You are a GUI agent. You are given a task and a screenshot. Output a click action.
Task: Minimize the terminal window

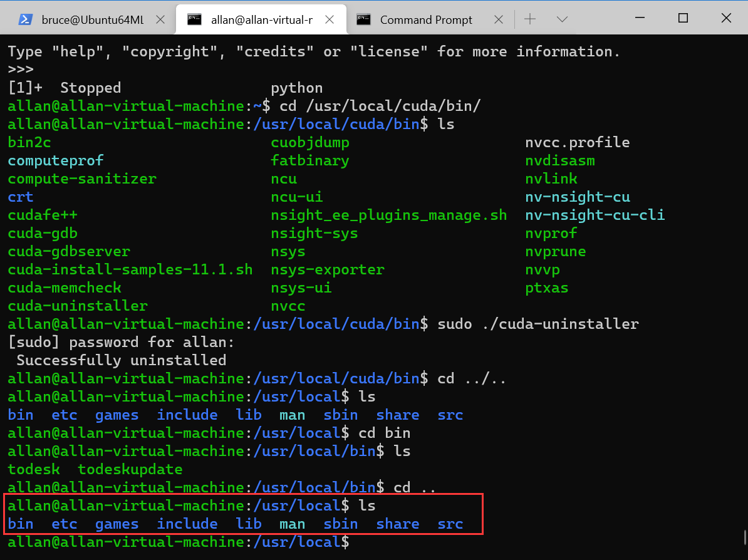pos(640,18)
